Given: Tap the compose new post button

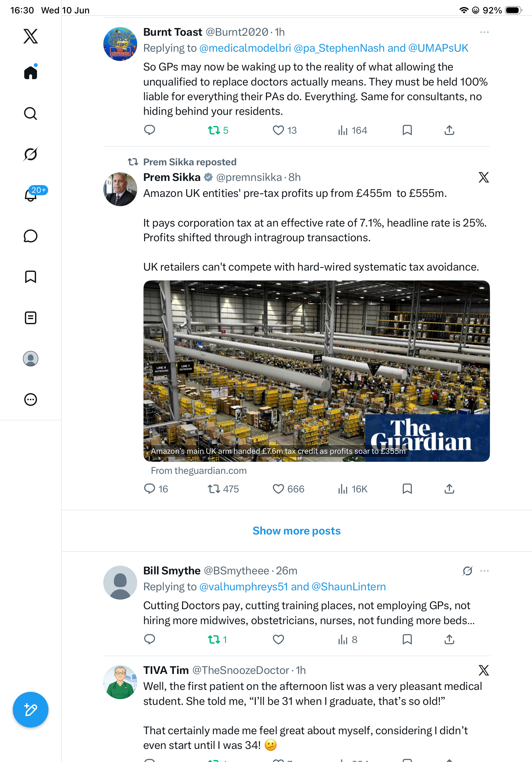Looking at the screenshot, I should pos(31,710).
